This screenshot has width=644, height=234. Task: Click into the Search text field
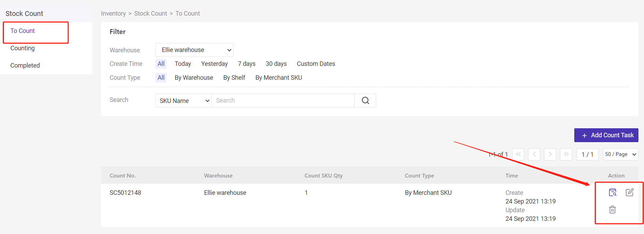tap(283, 101)
